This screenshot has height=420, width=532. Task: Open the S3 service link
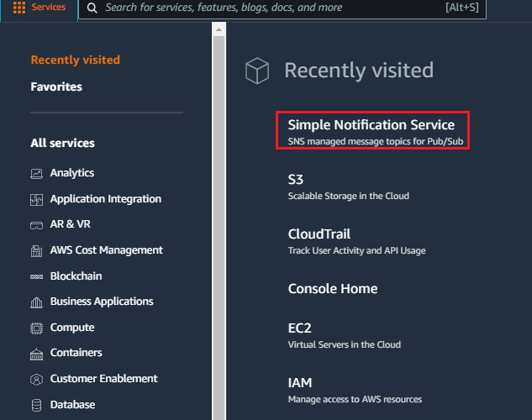pyautogui.click(x=296, y=180)
